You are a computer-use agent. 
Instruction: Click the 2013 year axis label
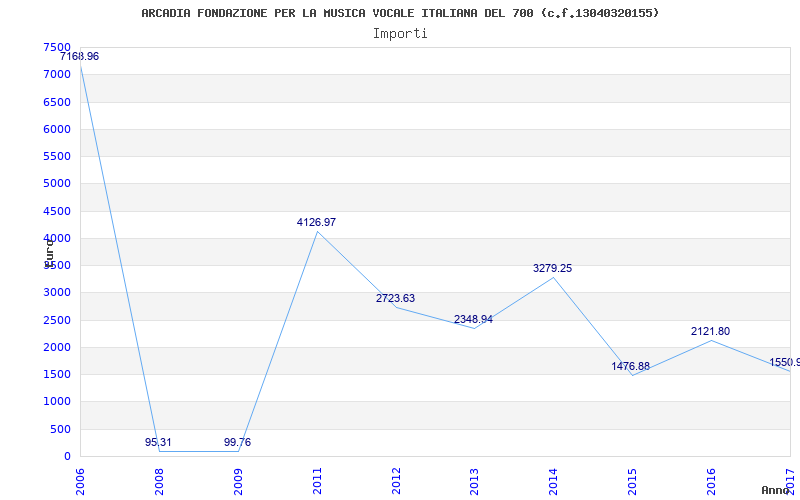(475, 481)
